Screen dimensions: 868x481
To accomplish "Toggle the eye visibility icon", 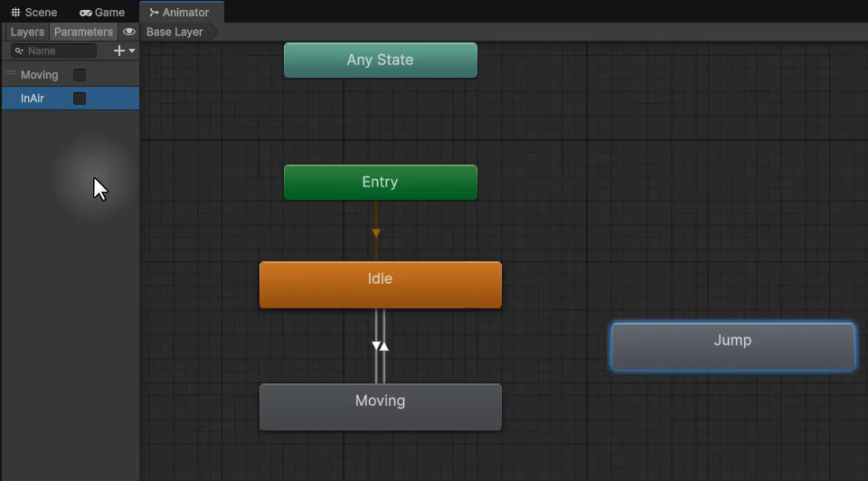I will (x=129, y=33).
